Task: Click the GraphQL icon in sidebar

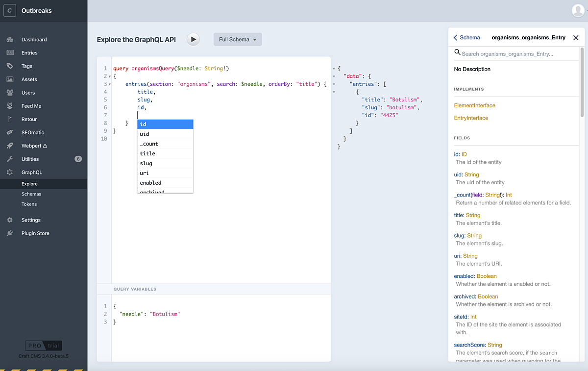Action: pos(10,172)
